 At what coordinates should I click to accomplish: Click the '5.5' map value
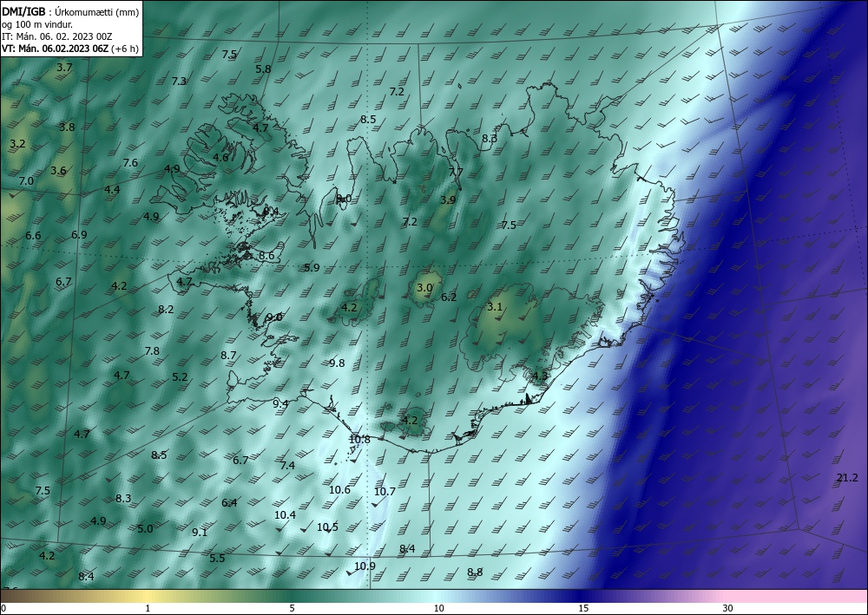(x=217, y=558)
